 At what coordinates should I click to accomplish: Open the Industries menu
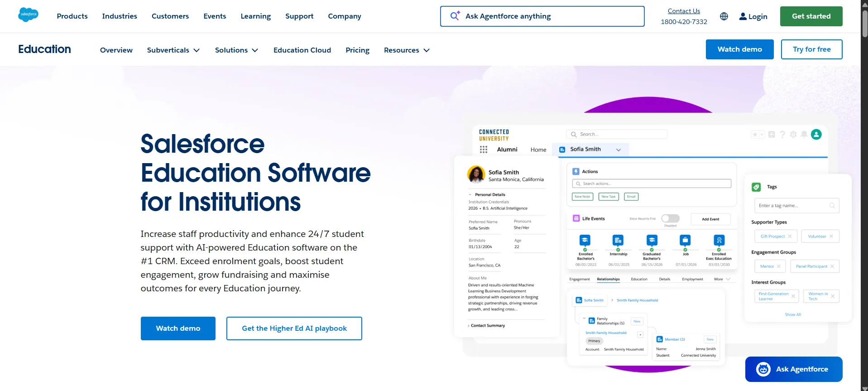tap(120, 16)
